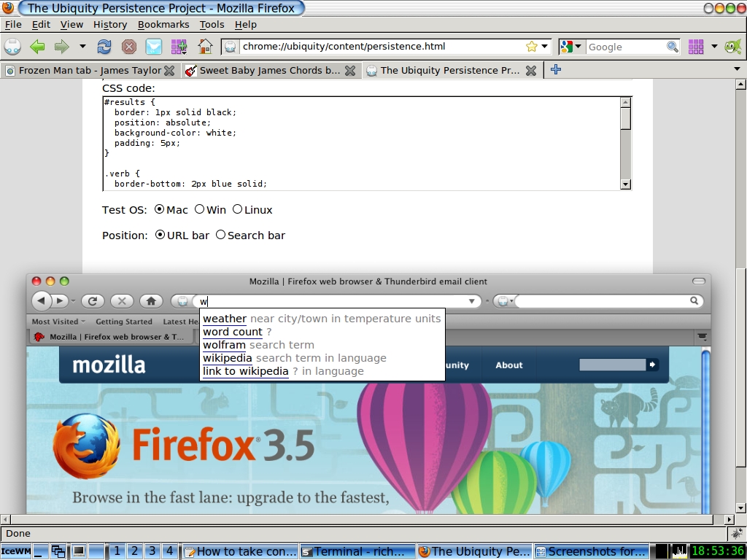
Task: Click the CPU monitor graph in the taskbar
Action: (x=678, y=551)
